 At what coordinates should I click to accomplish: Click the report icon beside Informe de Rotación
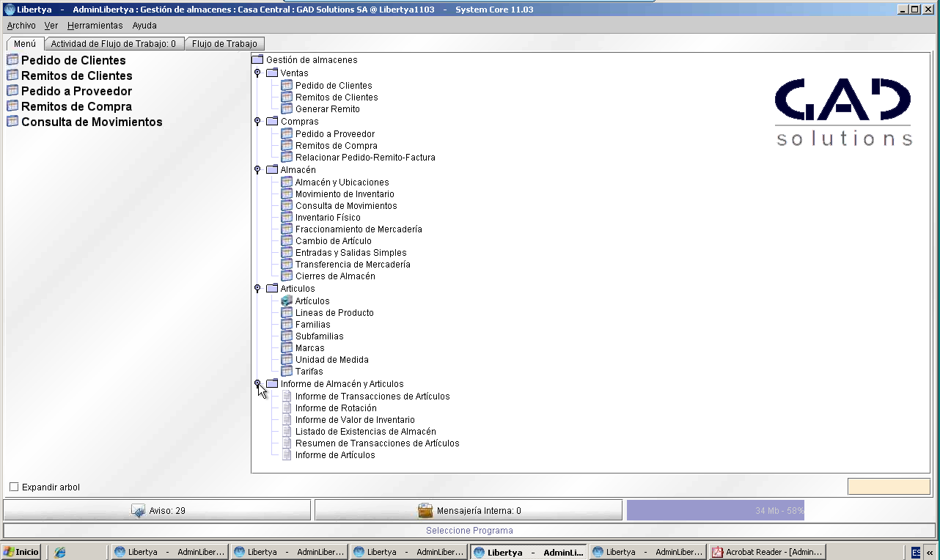287,408
